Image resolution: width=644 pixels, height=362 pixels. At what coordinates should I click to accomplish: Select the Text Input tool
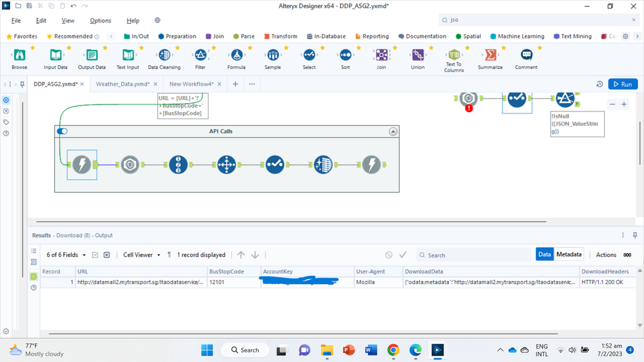(128, 55)
